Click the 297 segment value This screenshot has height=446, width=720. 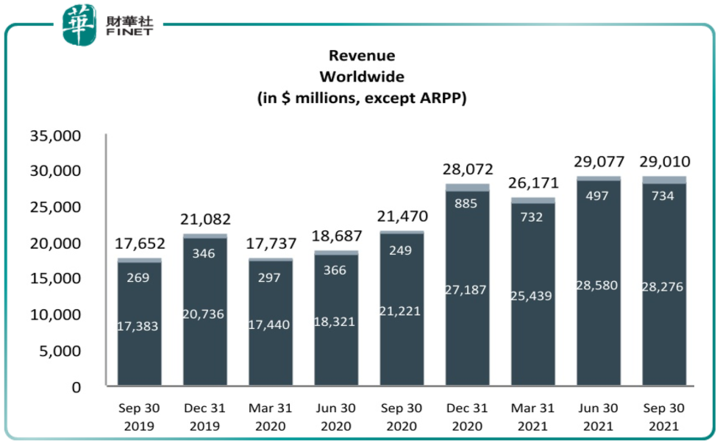(269, 278)
